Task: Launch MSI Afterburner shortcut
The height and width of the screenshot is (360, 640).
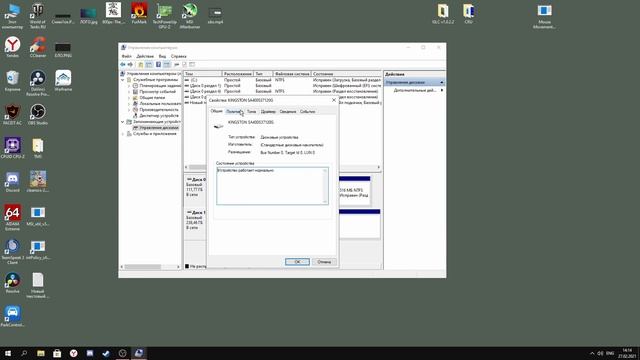Action: (190, 16)
